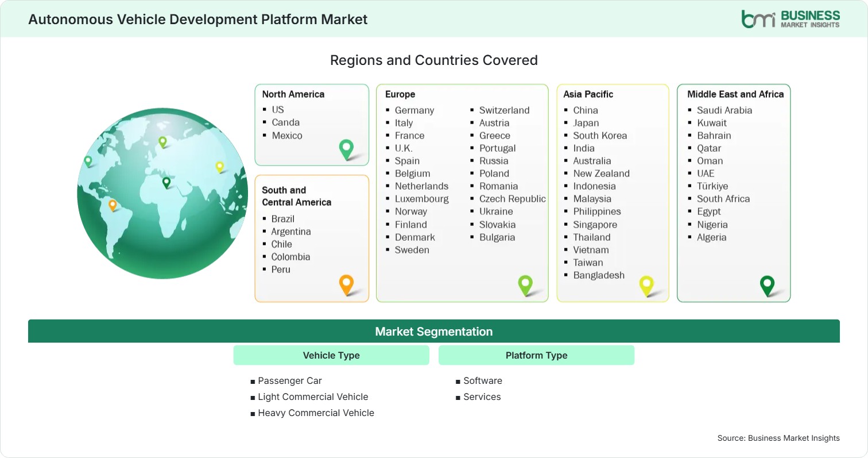Screen dimensions: 868x458
Task: Click the Market Segmentation banner
Action: tap(434, 332)
